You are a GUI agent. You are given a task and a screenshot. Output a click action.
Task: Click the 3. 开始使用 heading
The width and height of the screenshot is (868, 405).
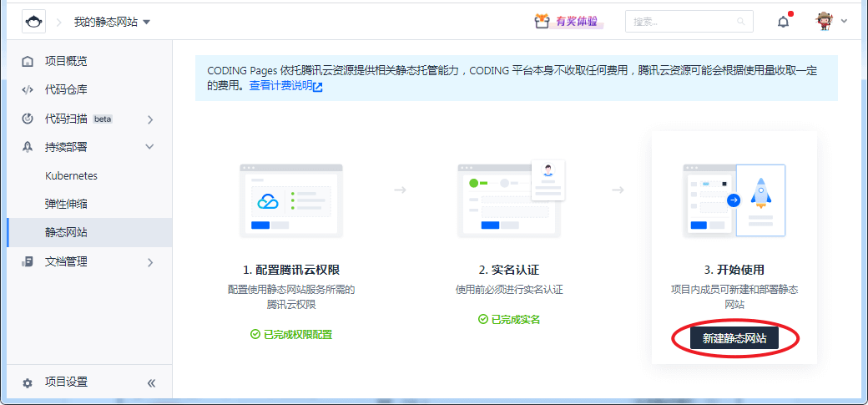click(734, 271)
